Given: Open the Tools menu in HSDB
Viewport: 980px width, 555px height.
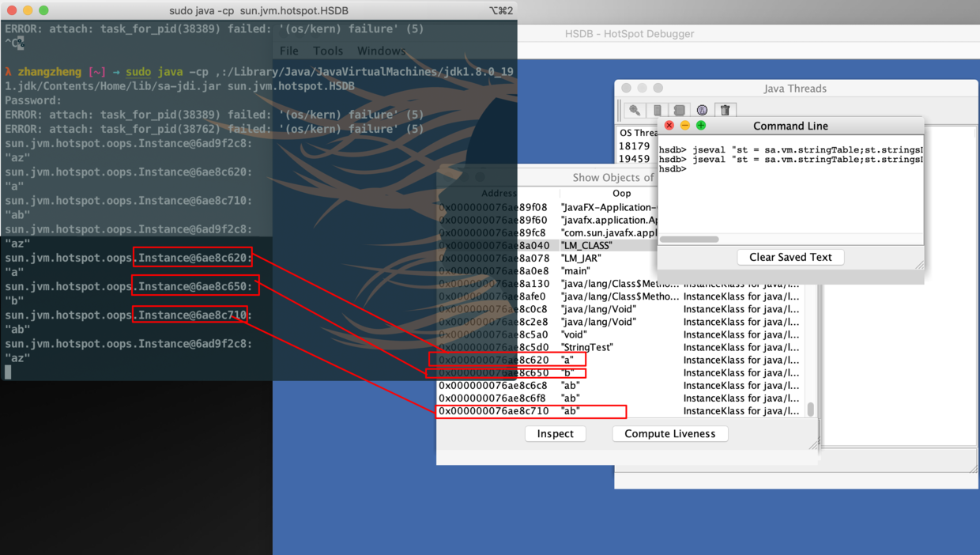Looking at the screenshot, I should 328,51.
